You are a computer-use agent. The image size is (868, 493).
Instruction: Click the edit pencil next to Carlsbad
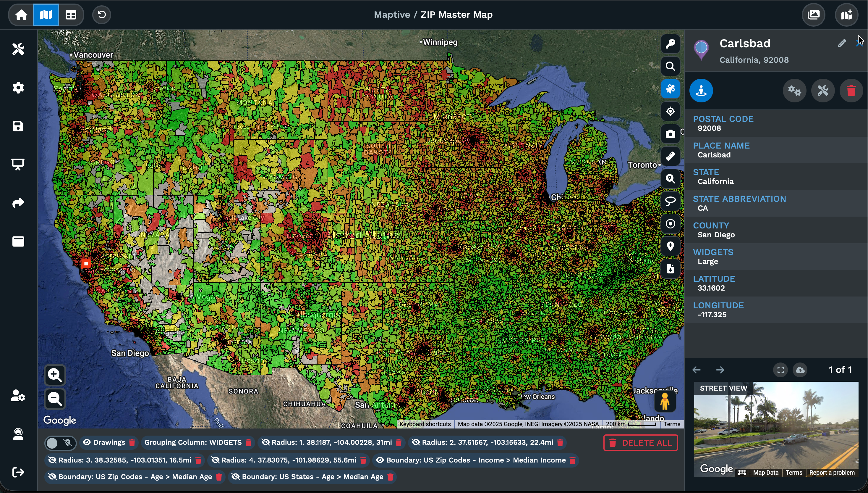pos(842,43)
